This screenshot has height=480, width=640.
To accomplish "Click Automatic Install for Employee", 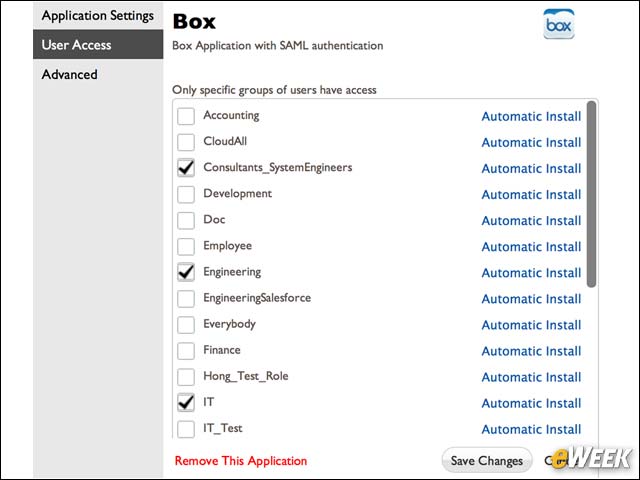I will [x=531, y=247].
